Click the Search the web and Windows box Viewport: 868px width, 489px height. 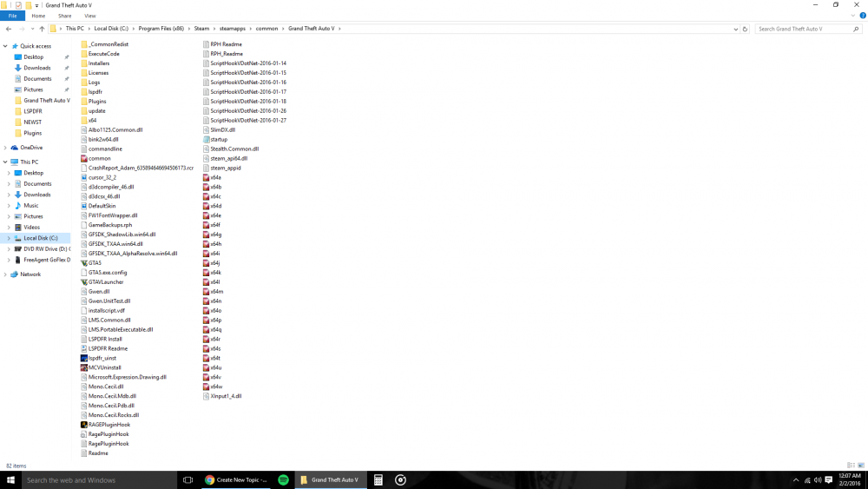[x=99, y=480]
